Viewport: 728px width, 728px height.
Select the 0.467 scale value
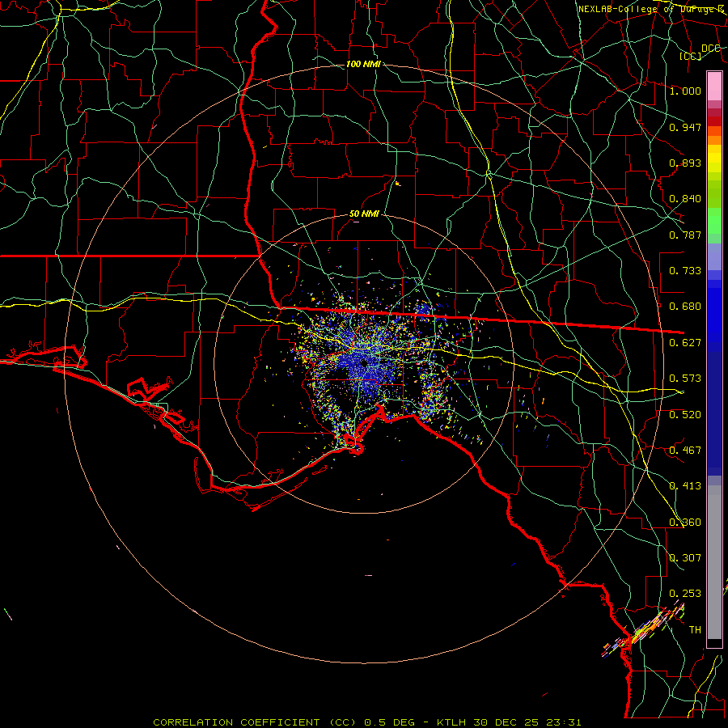click(685, 450)
